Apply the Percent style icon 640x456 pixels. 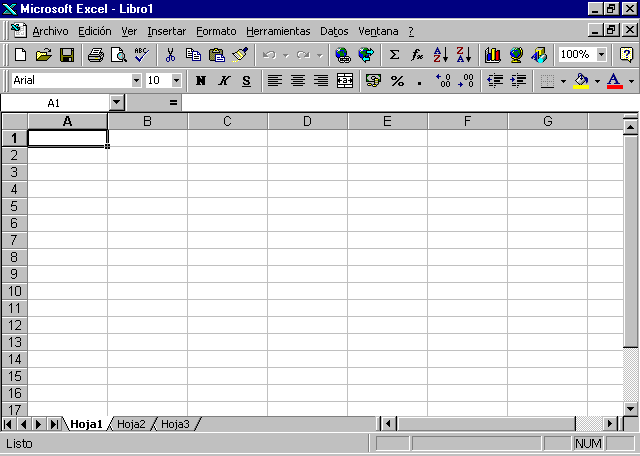tap(397, 80)
